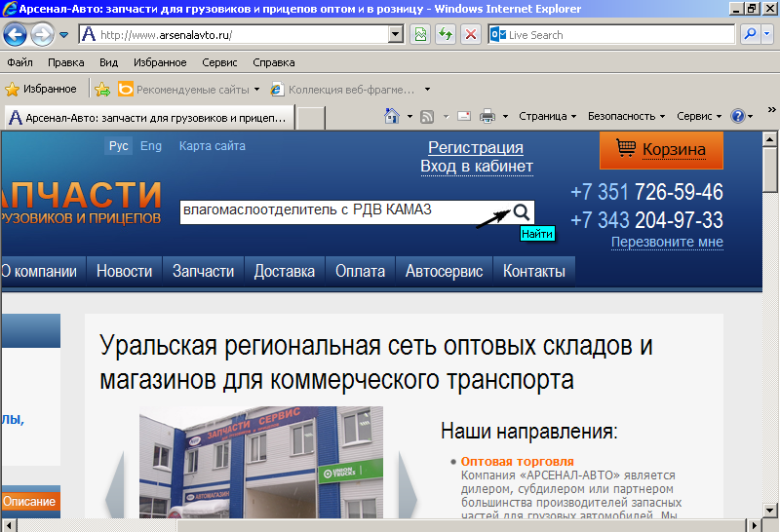Open the recent pages dropdown arrow
This screenshot has width=780, height=532.
coord(63,35)
